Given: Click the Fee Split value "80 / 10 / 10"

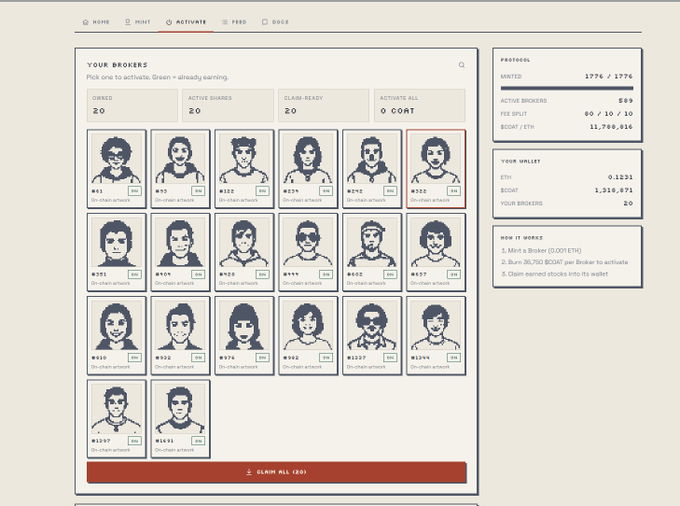Looking at the screenshot, I should (x=609, y=114).
